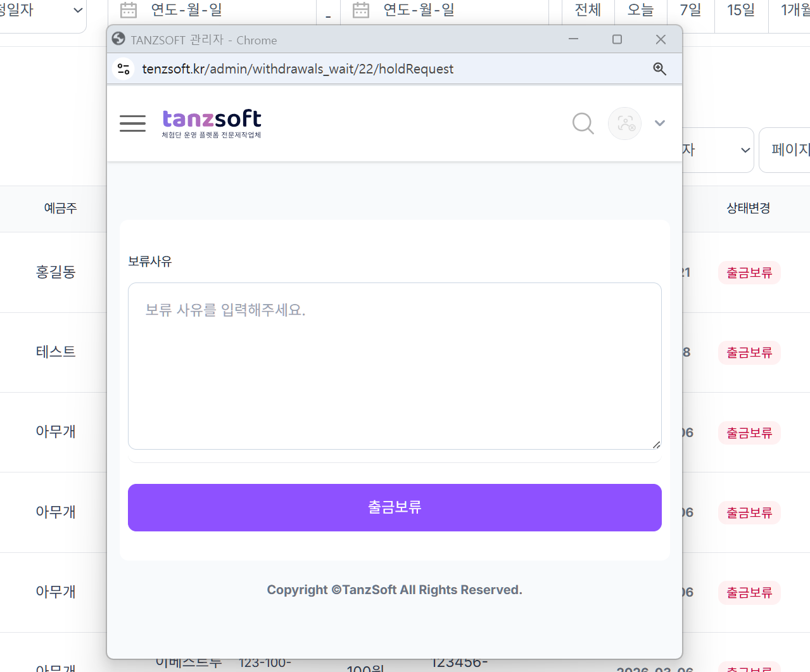Open the calendar icon on the second date field

360,10
